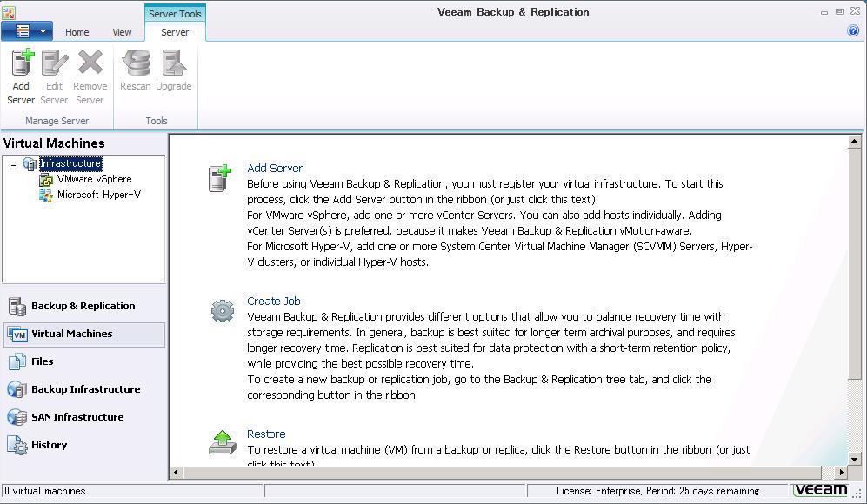This screenshot has height=504, width=867.
Task: Open the Home ribbon tab
Action: tap(77, 32)
